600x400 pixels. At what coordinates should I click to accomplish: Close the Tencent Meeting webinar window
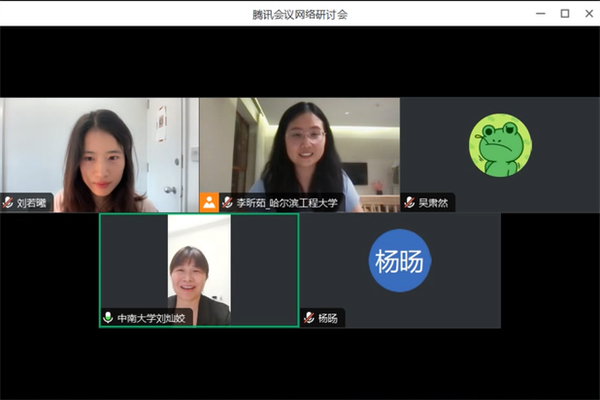(587, 14)
